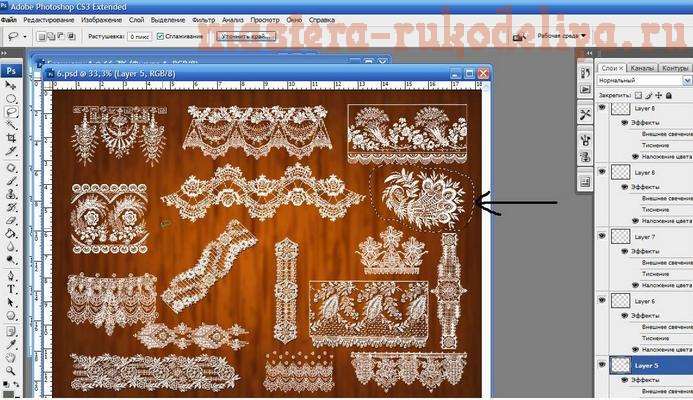The height and width of the screenshot is (400, 693).
Task: Toggle Наложение цвета eye under Layer 7
Action: (x=635, y=285)
